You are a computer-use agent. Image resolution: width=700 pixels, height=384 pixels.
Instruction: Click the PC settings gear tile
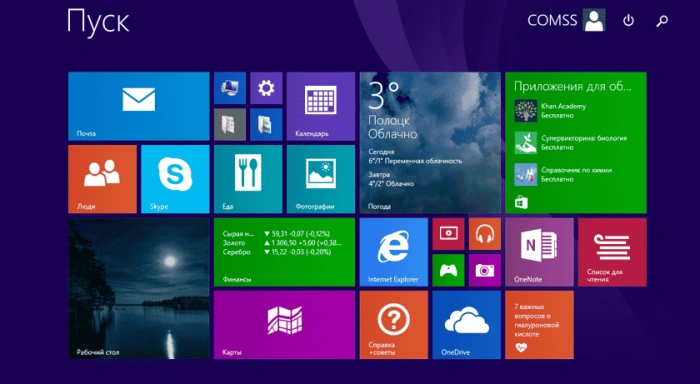(x=266, y=88)
